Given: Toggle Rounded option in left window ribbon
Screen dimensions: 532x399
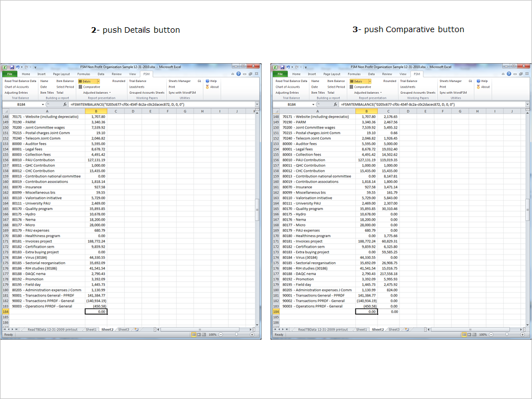Looking at the screenshot, I should point(119,81).
